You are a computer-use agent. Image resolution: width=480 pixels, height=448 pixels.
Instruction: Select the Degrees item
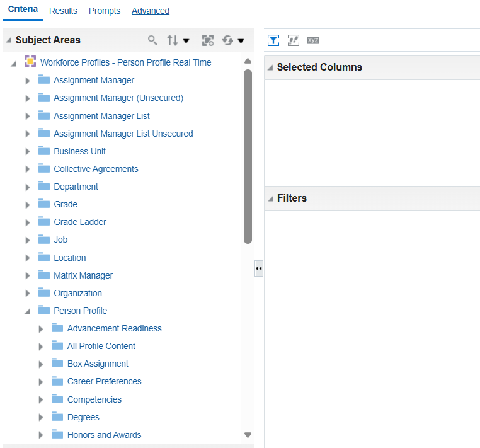83,417
